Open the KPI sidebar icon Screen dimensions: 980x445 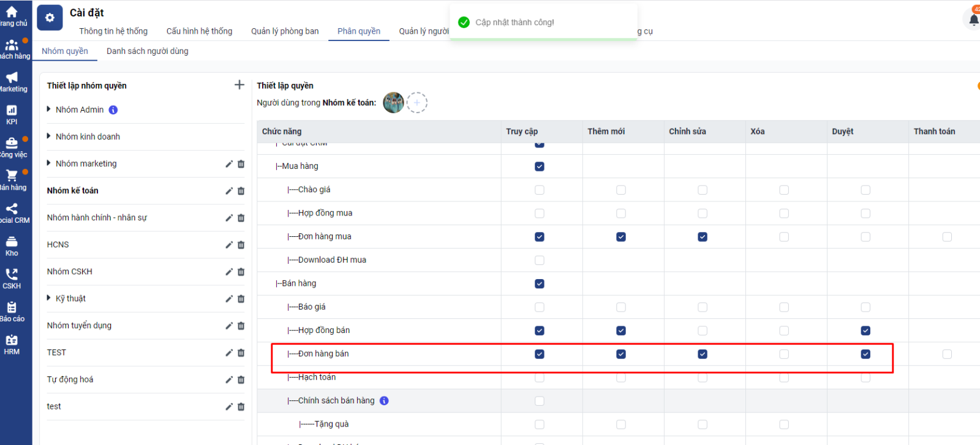pos(12,114)
